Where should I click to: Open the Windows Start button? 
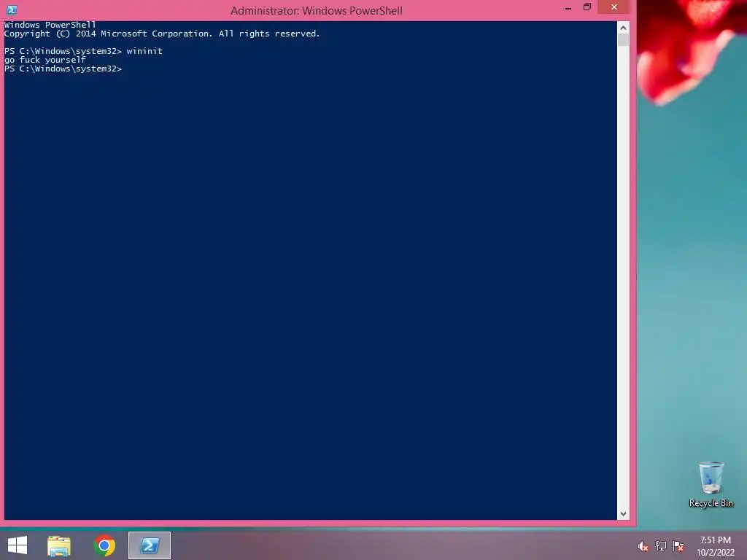click(18, 545)
